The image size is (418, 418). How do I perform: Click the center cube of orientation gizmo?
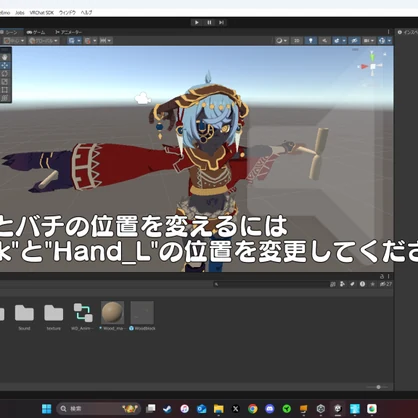pyautogui.click(x=373, y=66)
